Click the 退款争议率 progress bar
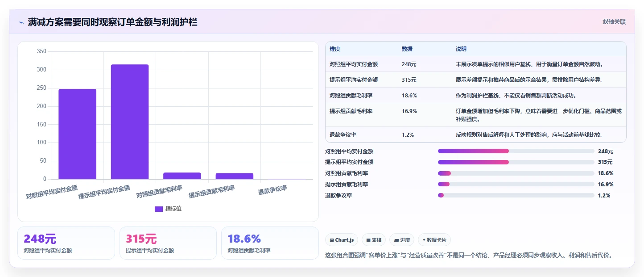The image size is (644, 277). 516,195
